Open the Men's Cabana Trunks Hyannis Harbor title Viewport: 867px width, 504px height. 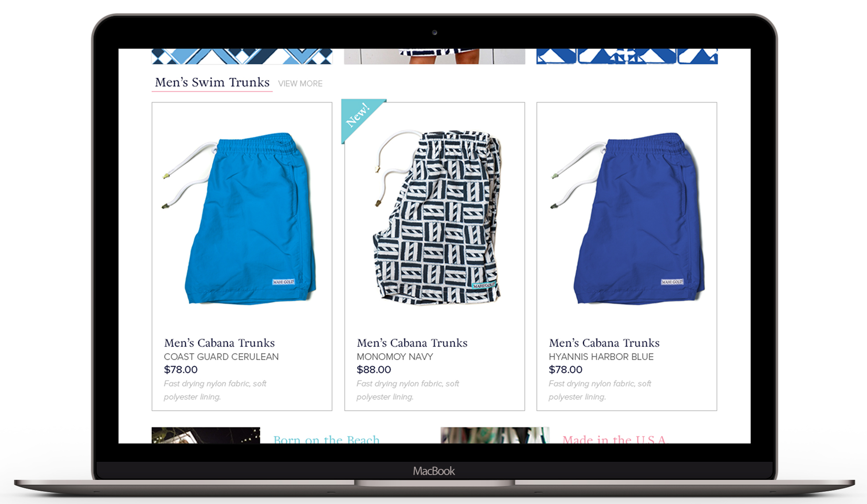[x=604, y=343]
